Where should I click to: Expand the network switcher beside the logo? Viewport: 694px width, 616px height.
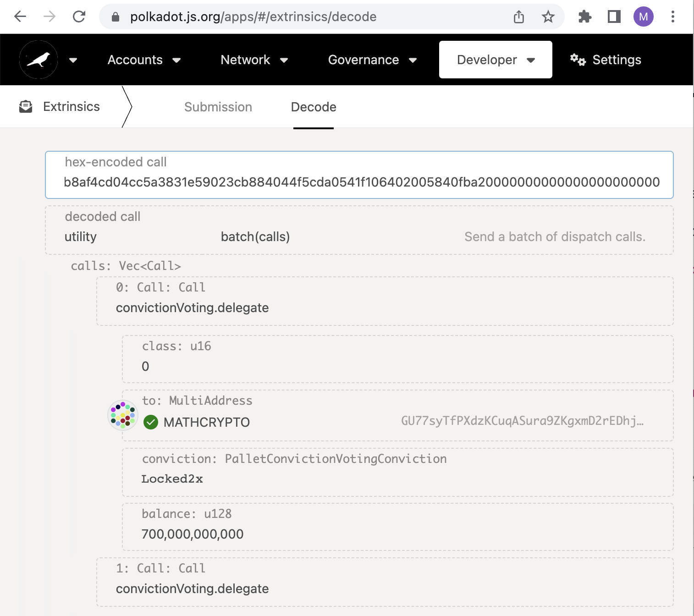(x=73, y=60)
